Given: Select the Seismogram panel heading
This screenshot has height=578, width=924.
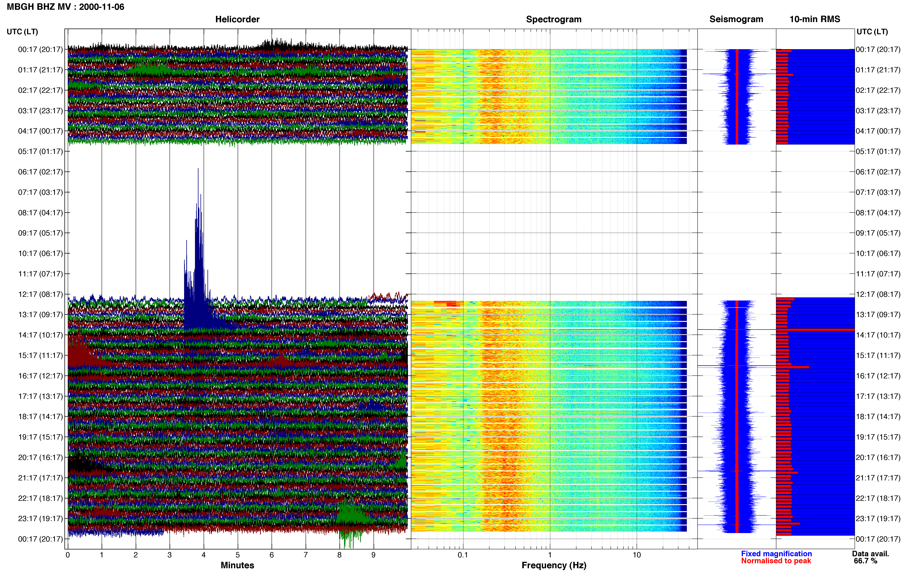Looking at the screenshot, I should pos(736,19).
